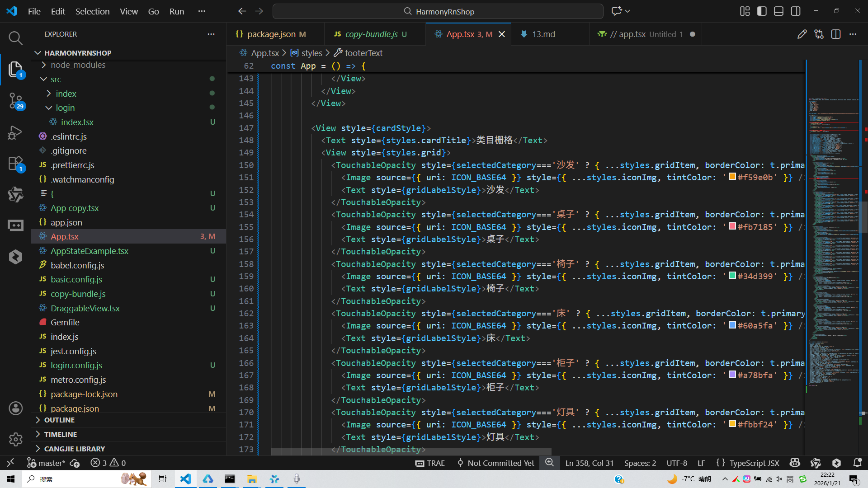Click the notifications bell in status bar
The height and width of the screenshot is (488, 868).
857,463
